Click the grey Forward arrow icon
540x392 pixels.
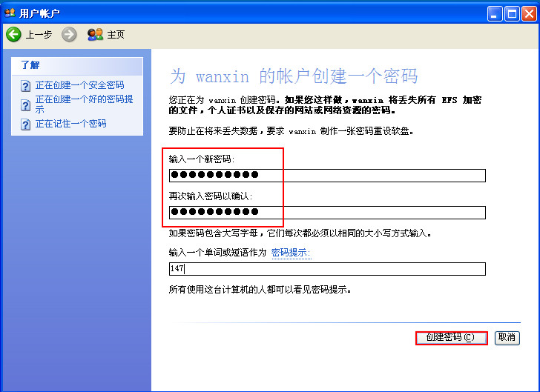click(69, 34)
